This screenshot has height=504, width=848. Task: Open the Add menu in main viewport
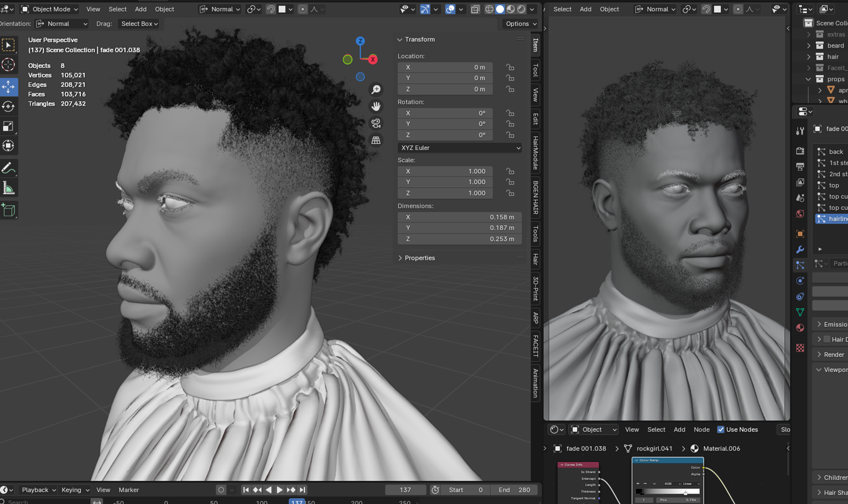tap(141, 9)
